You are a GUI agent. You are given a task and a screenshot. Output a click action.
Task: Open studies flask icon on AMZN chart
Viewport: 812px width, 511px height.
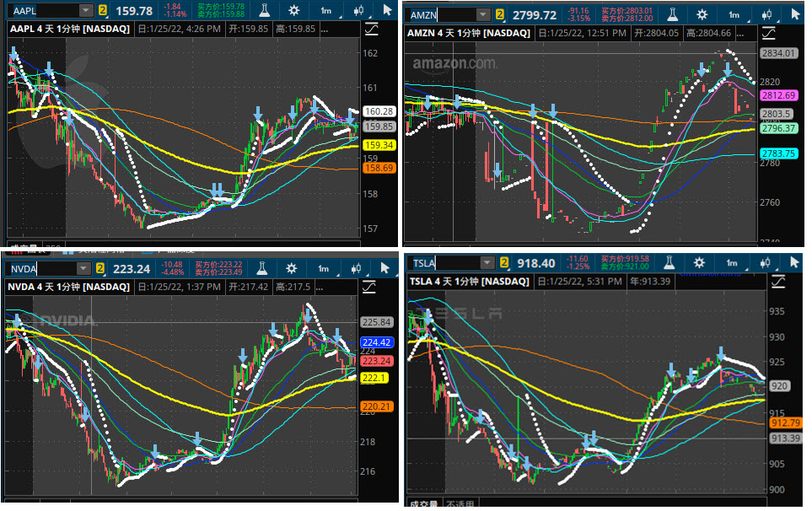pyautogui.click(x=672, y=14)
